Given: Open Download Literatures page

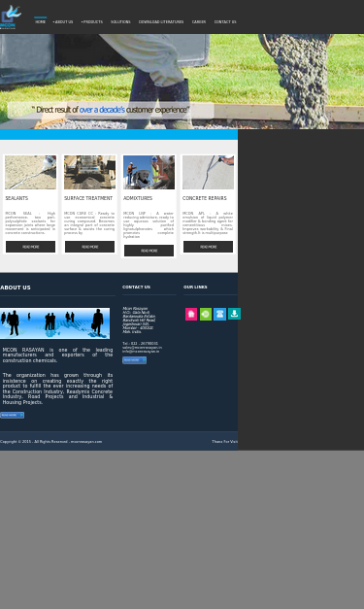Looking at the screenshot, I should coord(161,21).
